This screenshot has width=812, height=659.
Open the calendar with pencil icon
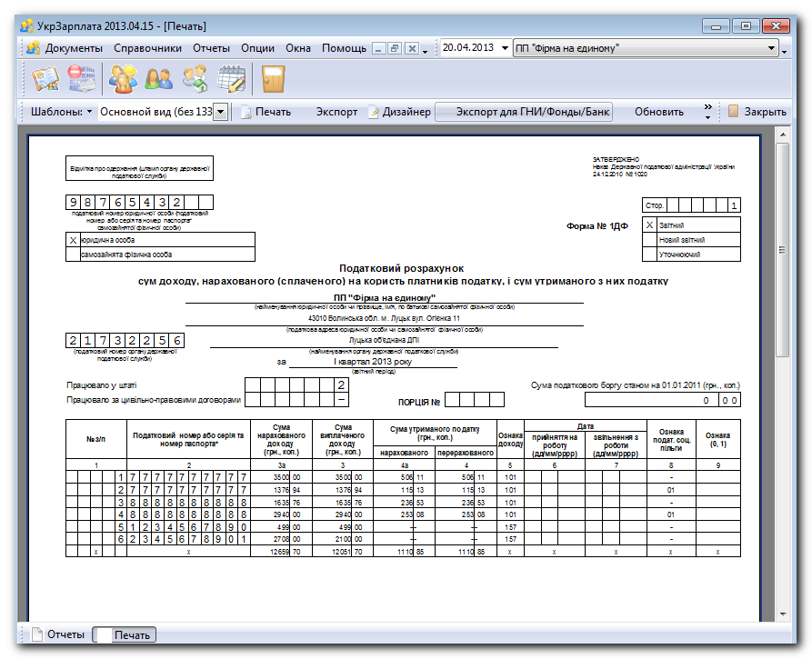tap(232, 79)
